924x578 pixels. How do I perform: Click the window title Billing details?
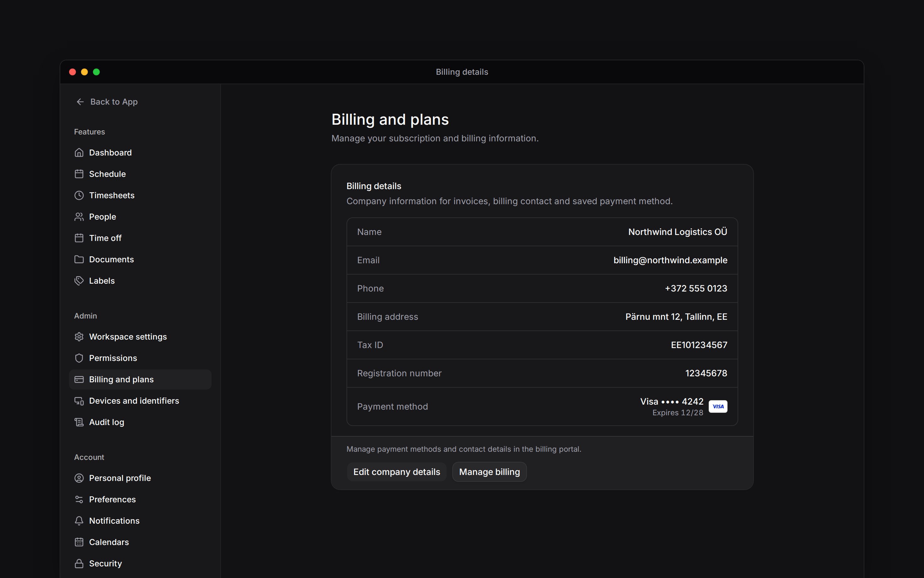[x=462, y=72]
